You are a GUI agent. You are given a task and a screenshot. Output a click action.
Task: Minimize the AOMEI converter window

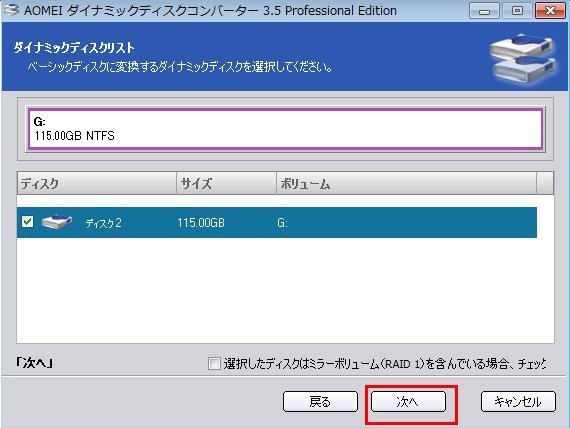(484, 11)
